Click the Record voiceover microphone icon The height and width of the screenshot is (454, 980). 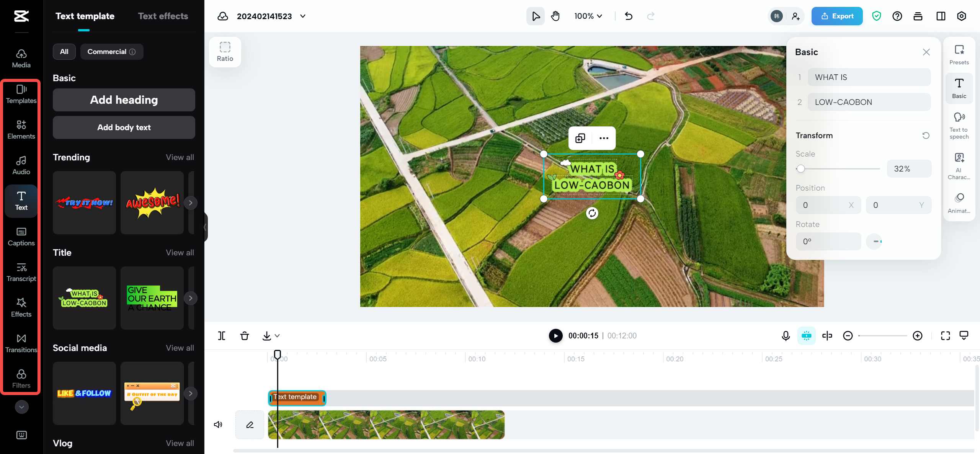tap(786, 336)
